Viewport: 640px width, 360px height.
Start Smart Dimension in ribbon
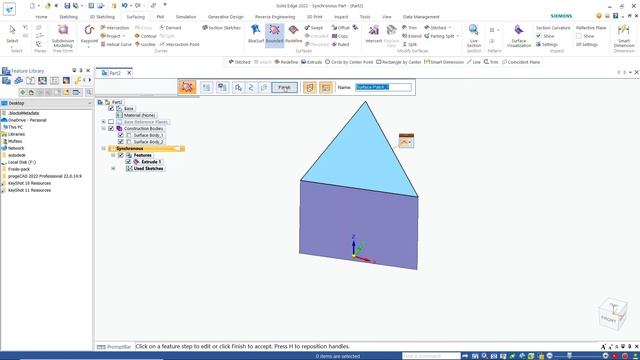(x=624, y=35)
